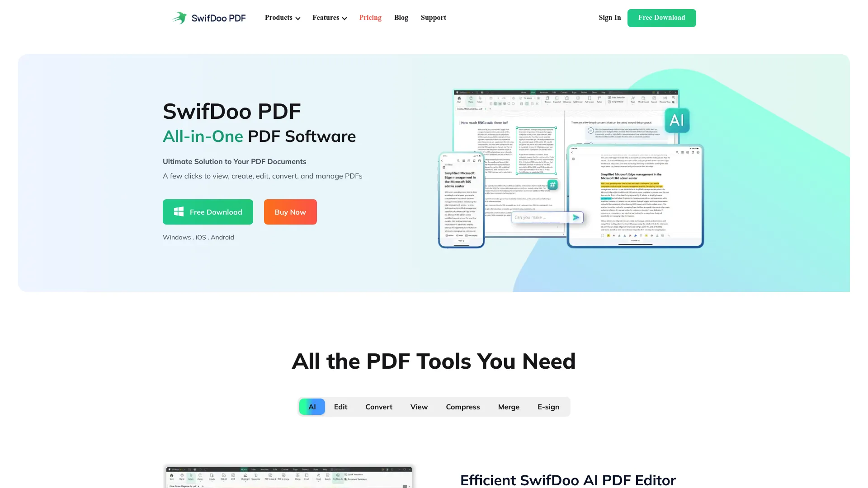The image size is (868, 488).
Task: Click the Convert tool tab icon
Action: pos(378,406)
